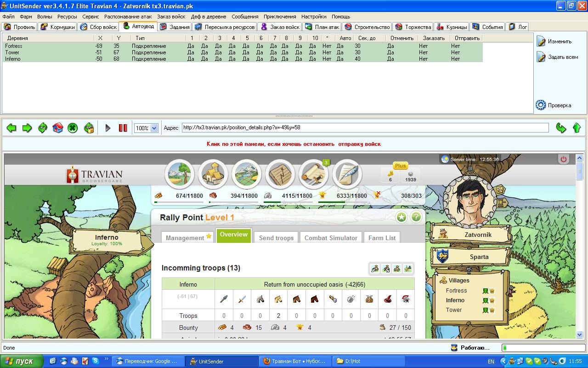
Task: Switch to the Задания tab
Action: (175, 27)
